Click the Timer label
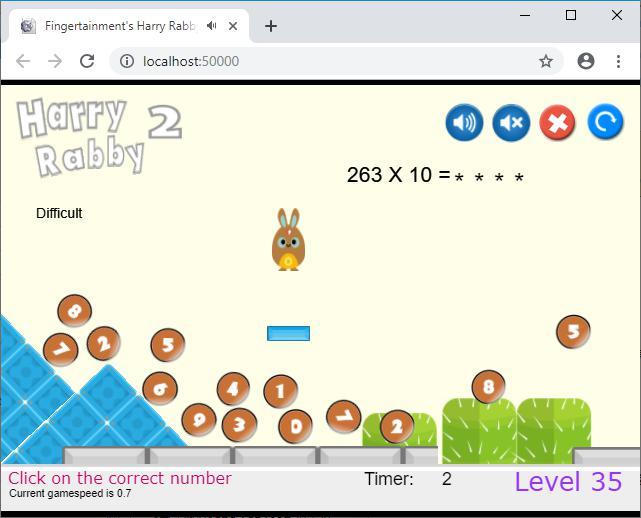This screenshot has width=641, height=518. point(389,479)
